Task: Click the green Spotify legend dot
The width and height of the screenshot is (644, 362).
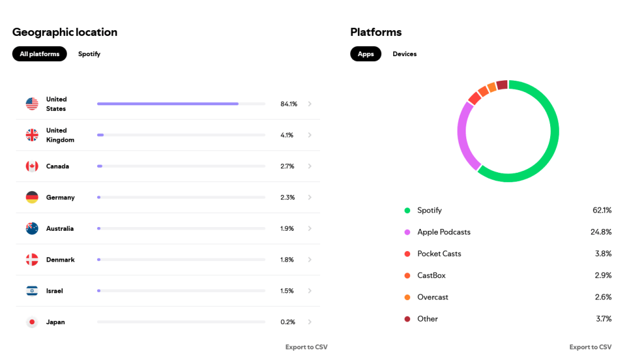Action: click(x=407, y=211)
